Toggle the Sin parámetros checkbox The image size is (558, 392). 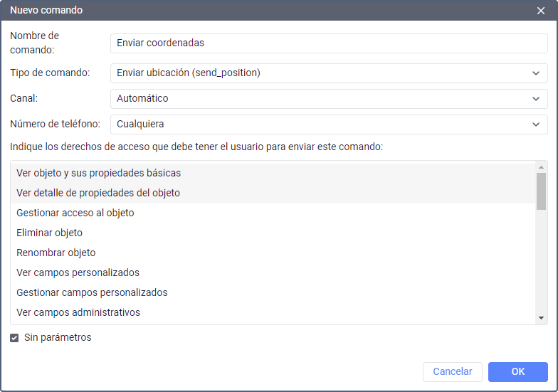pos(14,338)
